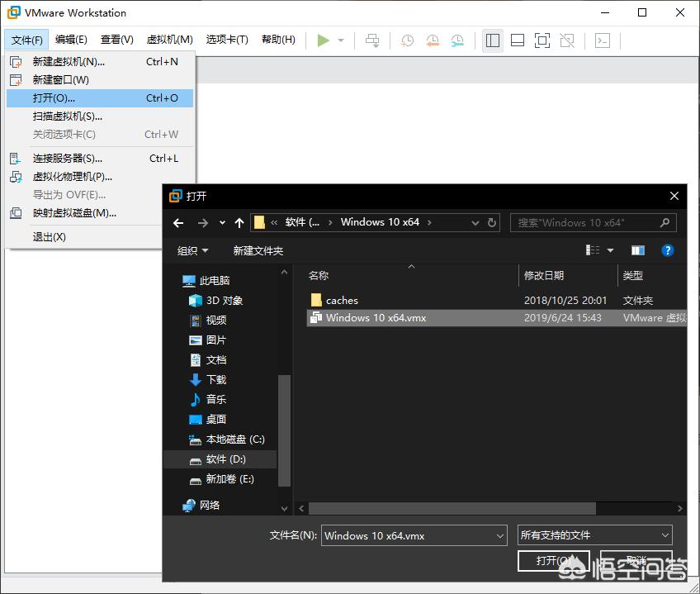Click the Unity mode toolbar icon
This screenshot has width=700, height=594.
click(x=567, y=40)
